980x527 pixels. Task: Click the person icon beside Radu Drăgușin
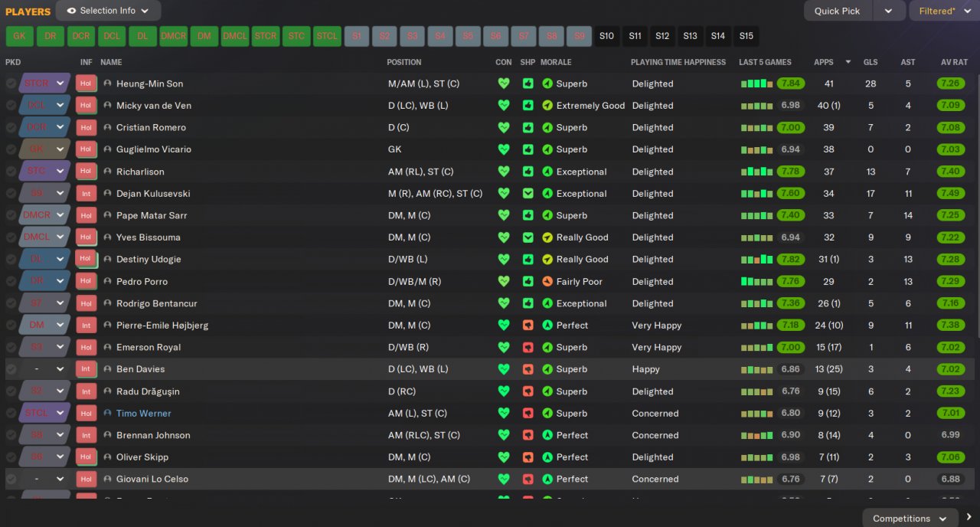click(107, 391)
